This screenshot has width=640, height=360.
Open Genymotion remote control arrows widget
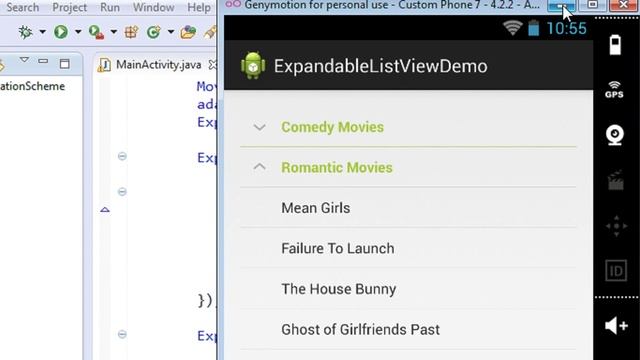point(616,226)
